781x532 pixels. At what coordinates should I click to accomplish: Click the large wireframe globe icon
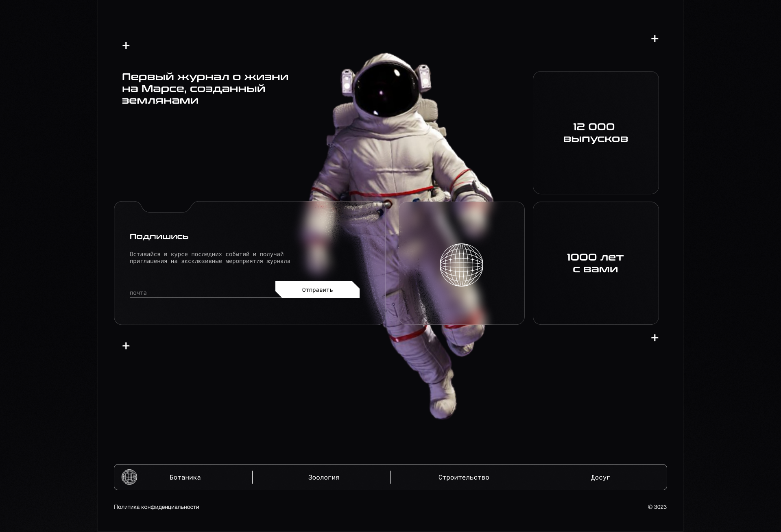pyautogui.click(x=461, y=265)
